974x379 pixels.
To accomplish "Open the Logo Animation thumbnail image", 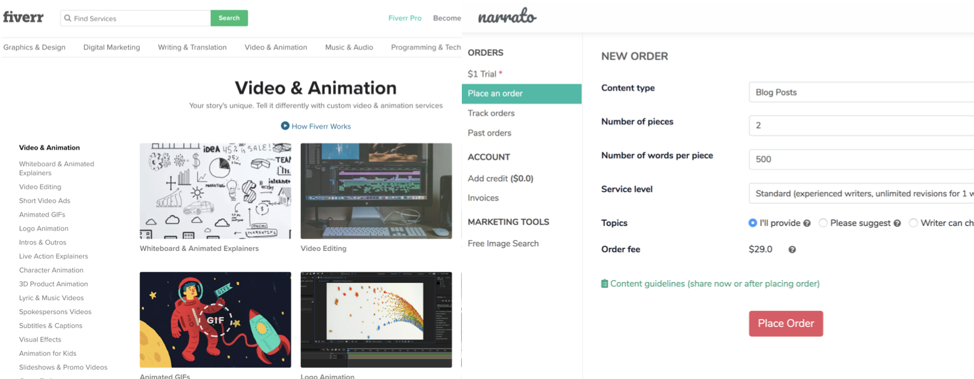I will tap(376, 320).
